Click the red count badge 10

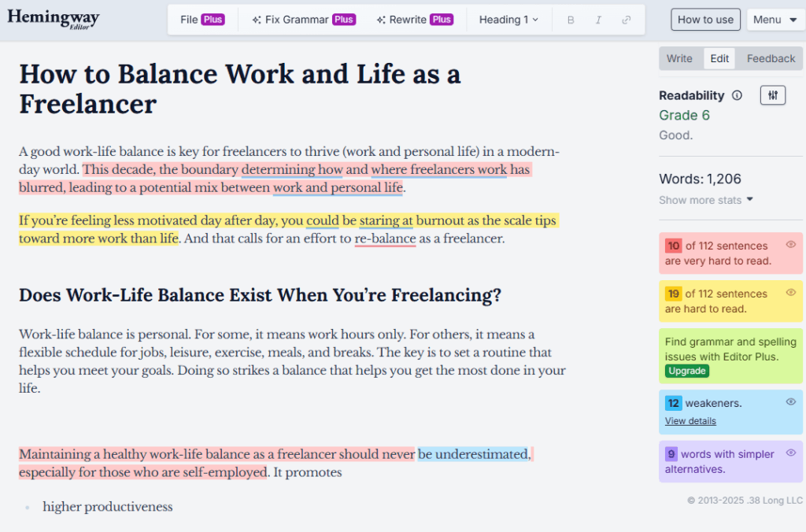tap(674, 246)
